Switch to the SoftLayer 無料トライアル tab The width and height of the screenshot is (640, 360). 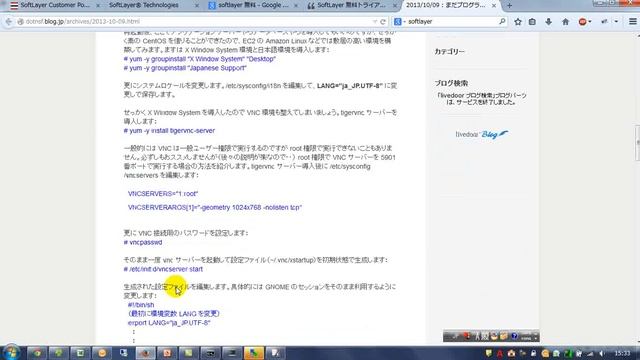tap(351, 5)
